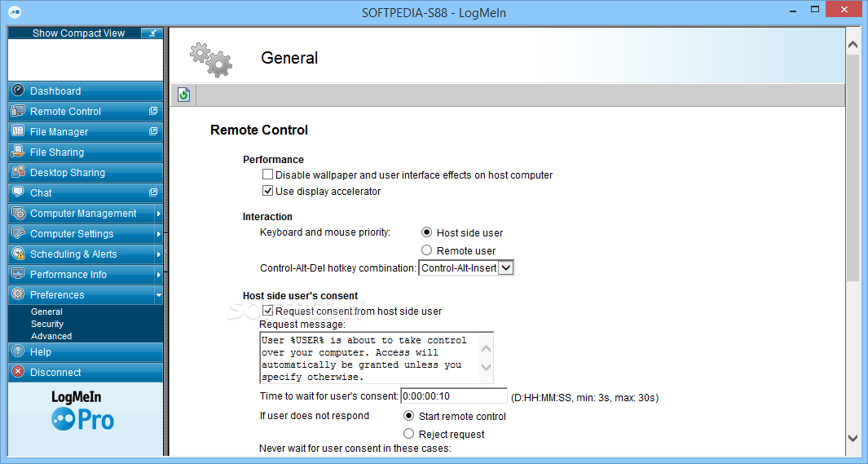
Task: Click the Computer Management gear icon
Action: [x=18, y=213]
